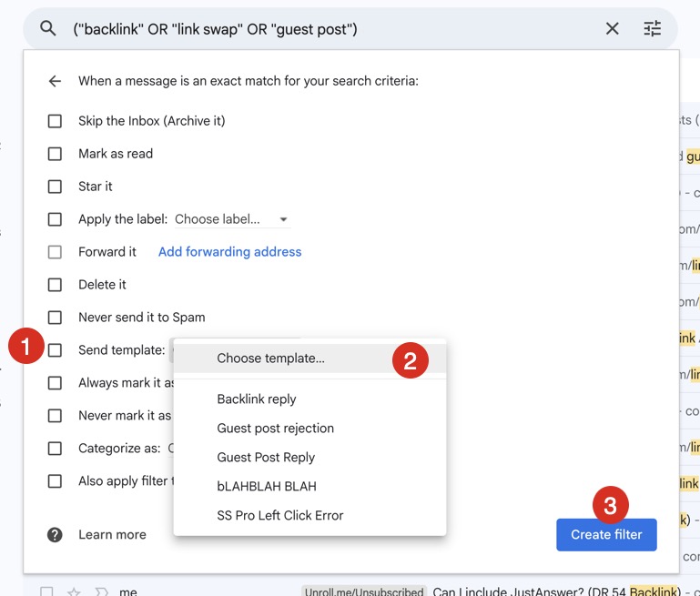Click the search magnifier icon

[x=48, y=29]
